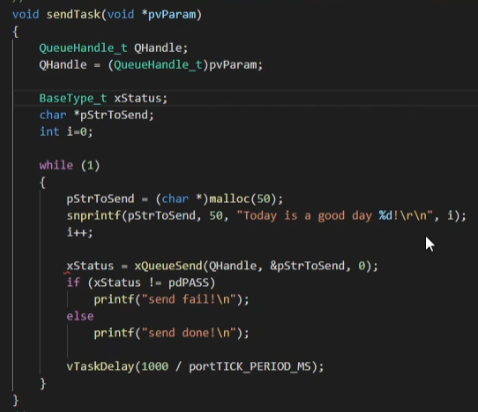Click the while keyword

click(56, 165)
